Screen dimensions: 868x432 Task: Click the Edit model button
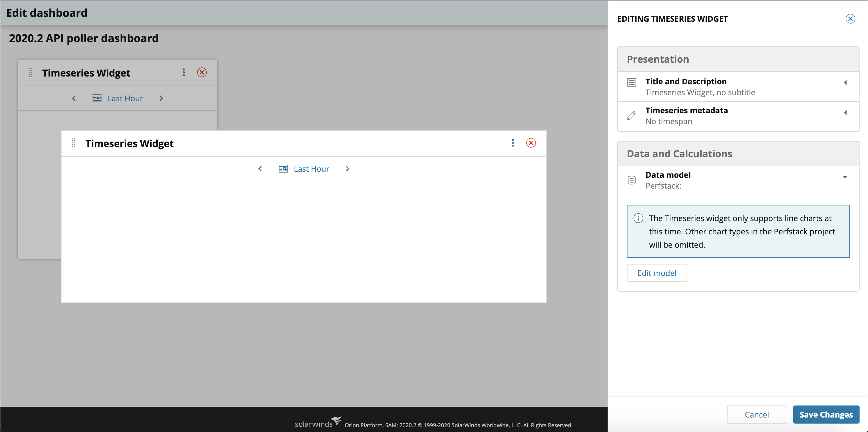click(x=656, y=273)
